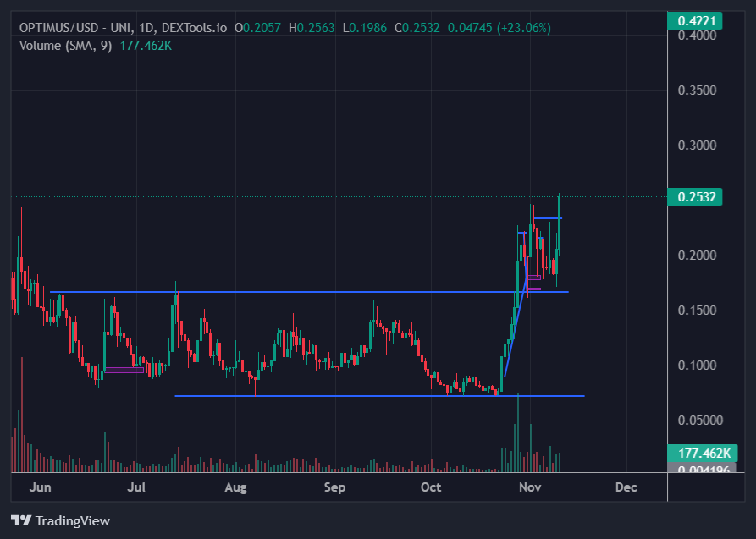Click the O0.2057 open value text

point(257,28)
